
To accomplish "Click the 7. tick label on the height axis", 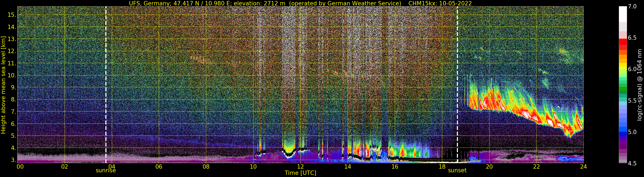I will coord(14,112).
